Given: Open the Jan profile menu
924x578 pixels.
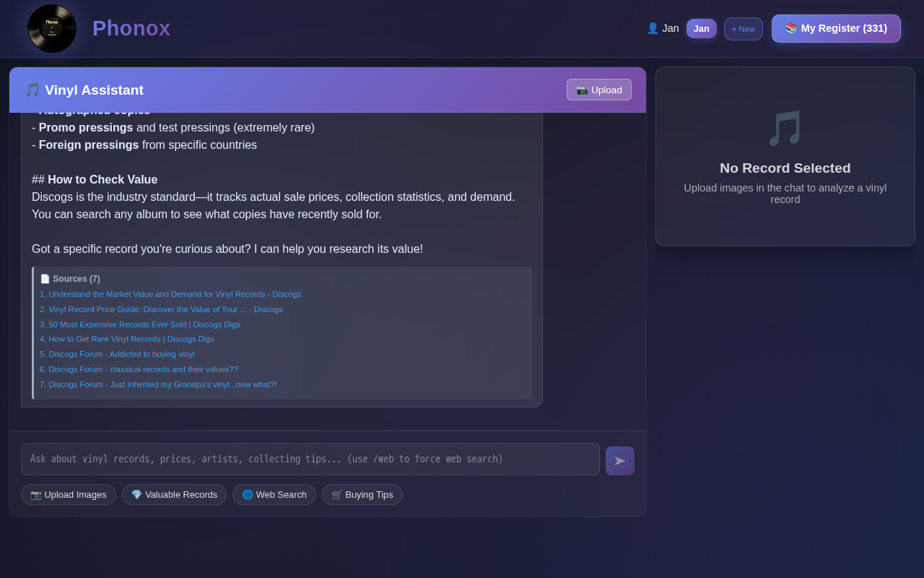Looking at the screenshot, I should [701, 28].
